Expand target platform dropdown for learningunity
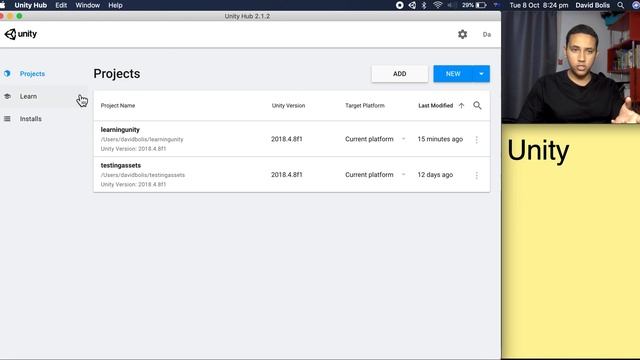 (x=403, y=139)
